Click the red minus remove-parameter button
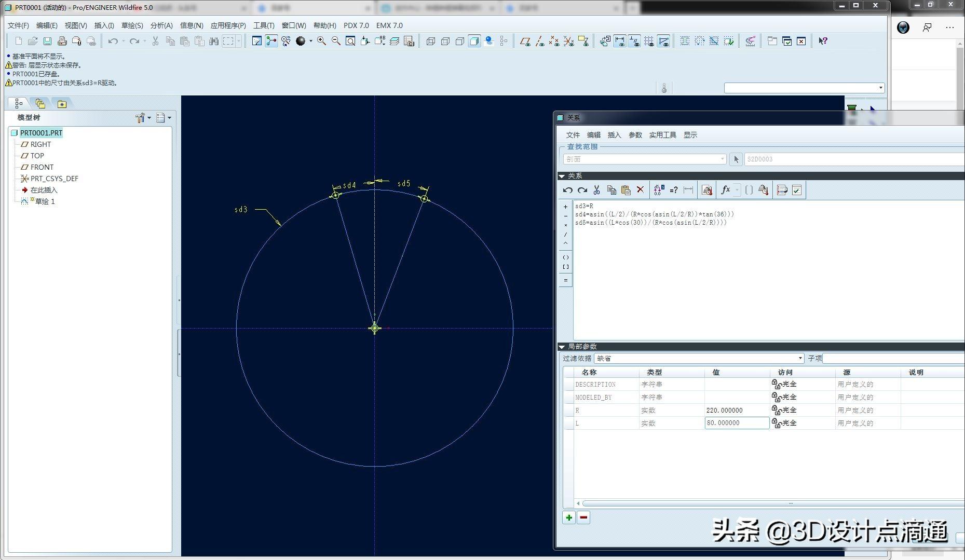965x560 pixels. (x=583, y=517)
